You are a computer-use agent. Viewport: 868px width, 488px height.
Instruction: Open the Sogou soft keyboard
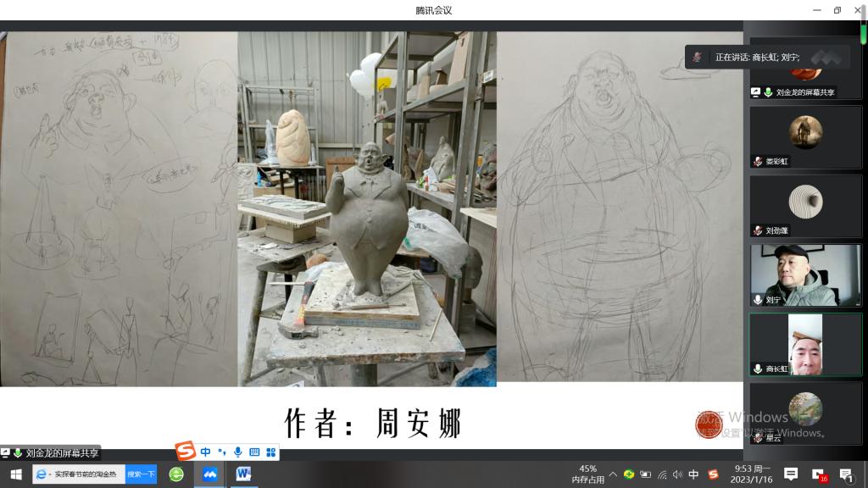tap(254, 452)
